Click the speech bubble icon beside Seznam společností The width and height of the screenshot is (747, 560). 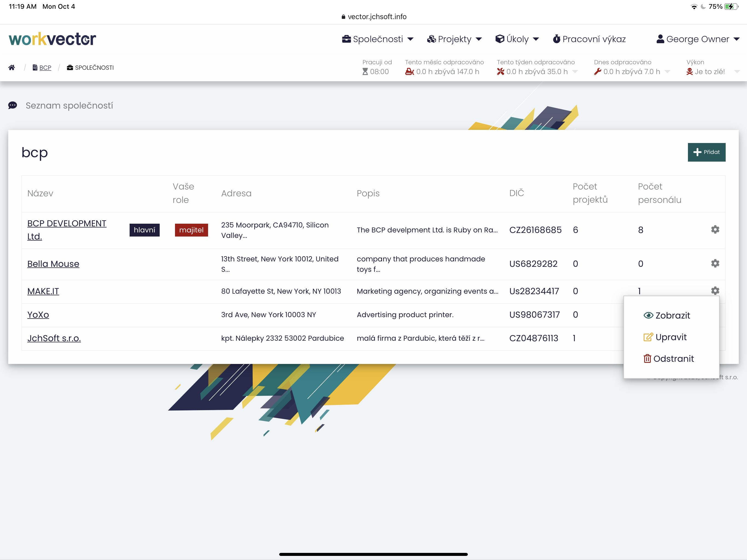pyautogui.click(x=13, y=105)
